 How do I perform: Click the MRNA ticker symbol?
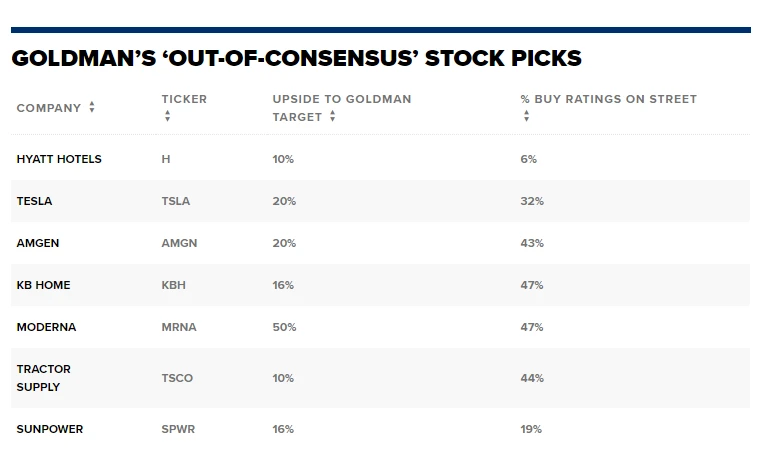point(177,327)
